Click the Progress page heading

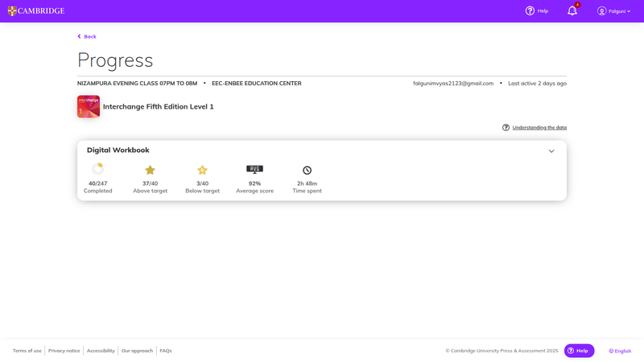[x=115, y=60]
